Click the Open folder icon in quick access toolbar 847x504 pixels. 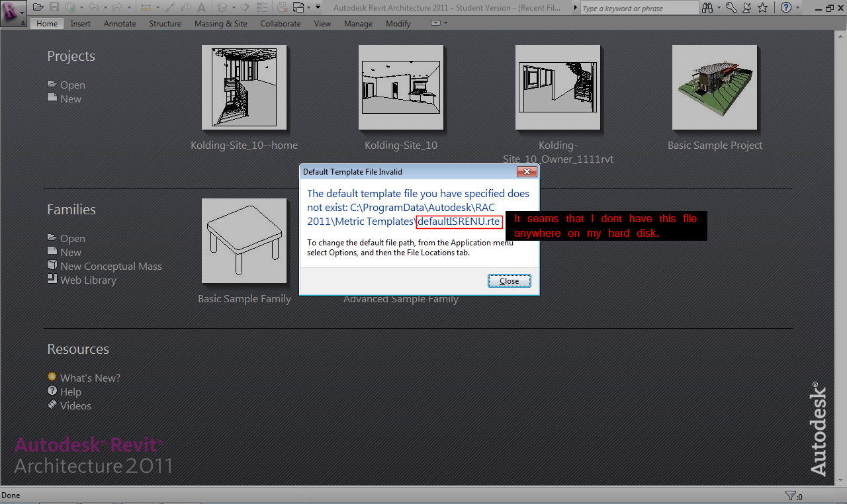pyautogui.click(x=38, y=7)
